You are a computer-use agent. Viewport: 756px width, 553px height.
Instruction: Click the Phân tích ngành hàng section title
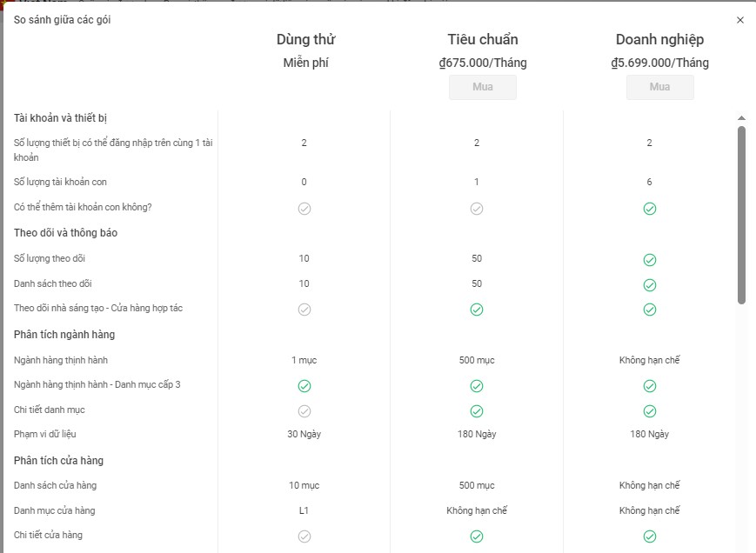tap(64, 335)
